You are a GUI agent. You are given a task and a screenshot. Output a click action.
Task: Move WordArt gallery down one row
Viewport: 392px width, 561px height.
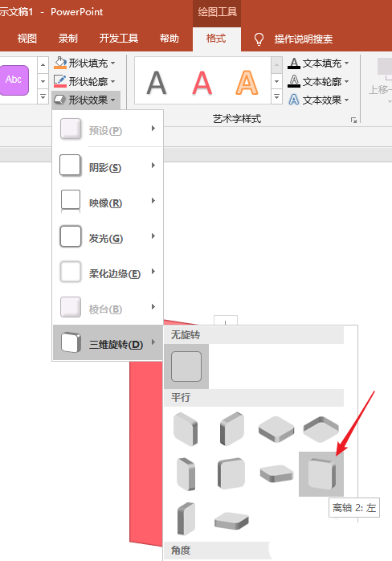click(x=276, y=81)
